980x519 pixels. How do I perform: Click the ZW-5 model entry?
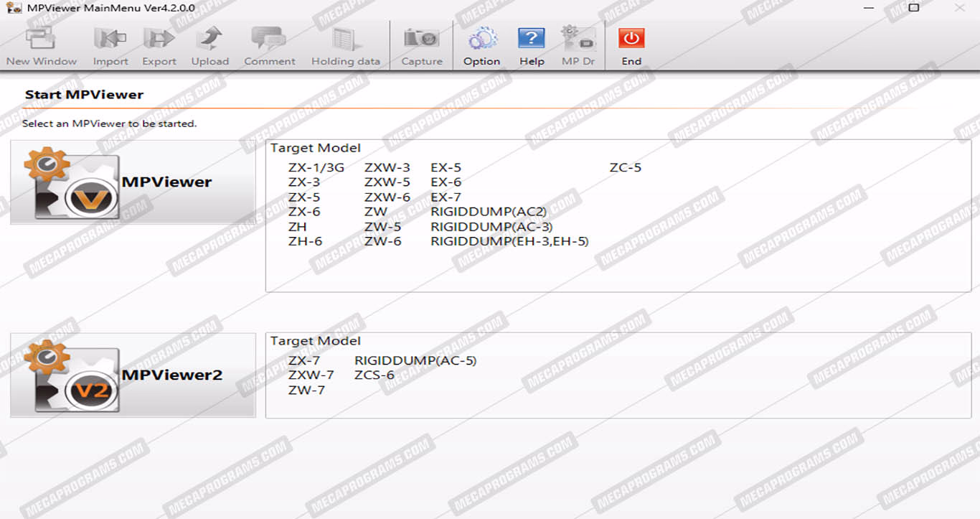382,227
